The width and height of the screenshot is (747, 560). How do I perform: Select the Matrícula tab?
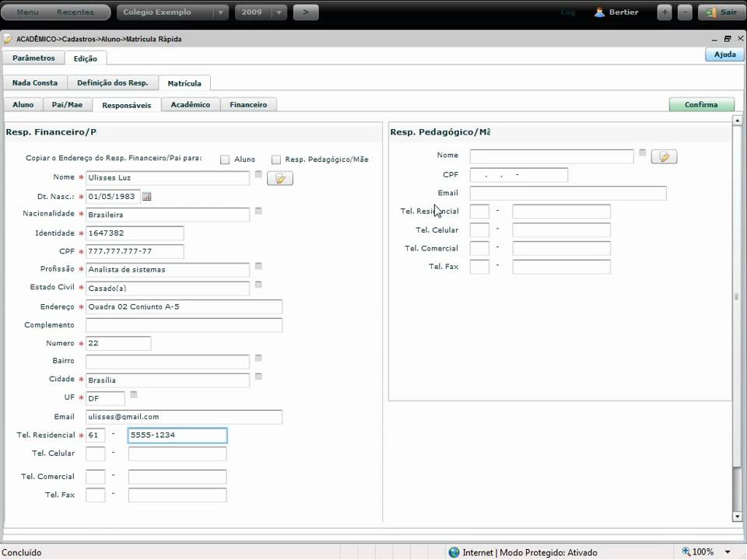point(184,83)
